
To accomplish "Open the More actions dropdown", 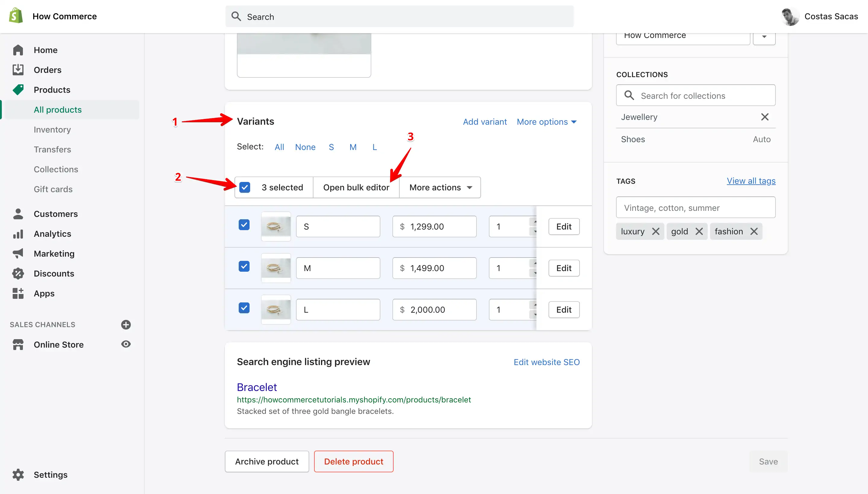I will click(x=440, y=187).
